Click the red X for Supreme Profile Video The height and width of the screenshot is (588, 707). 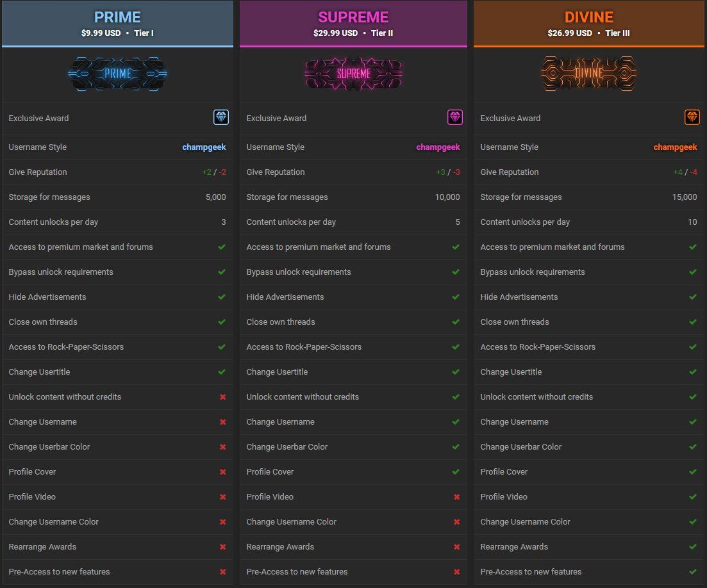click(x=456, y=497)
